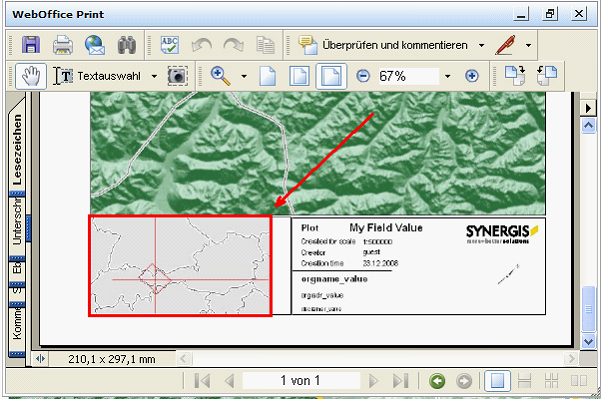Go to the last page

tap(400, 381)
